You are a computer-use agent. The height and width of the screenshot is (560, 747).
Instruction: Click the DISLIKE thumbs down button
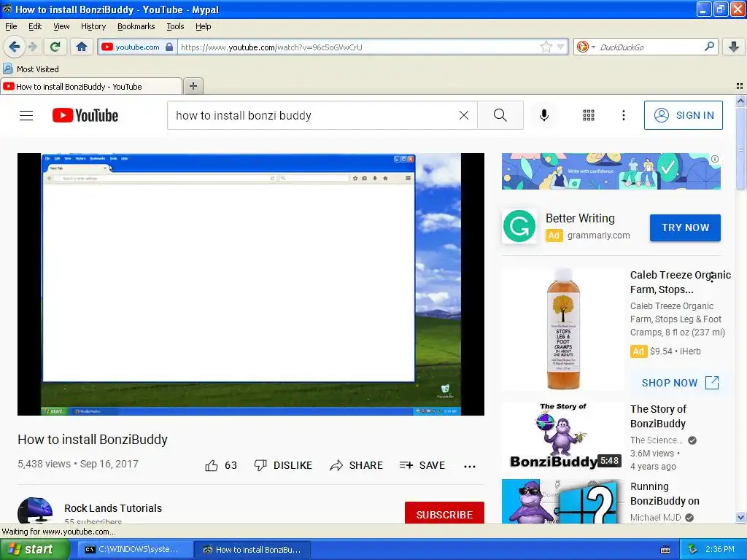click(x=283, y=465)
